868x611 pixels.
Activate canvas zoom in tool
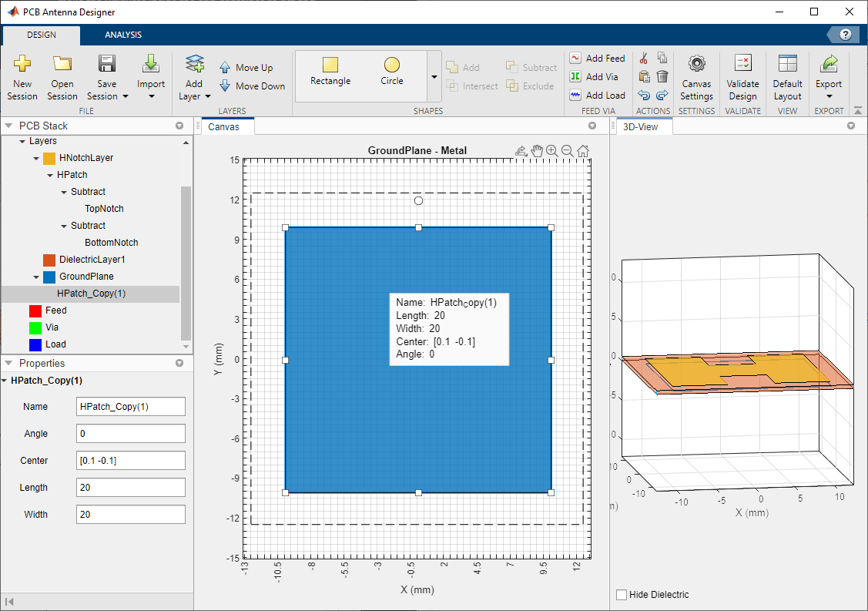(x=552, y=151)
